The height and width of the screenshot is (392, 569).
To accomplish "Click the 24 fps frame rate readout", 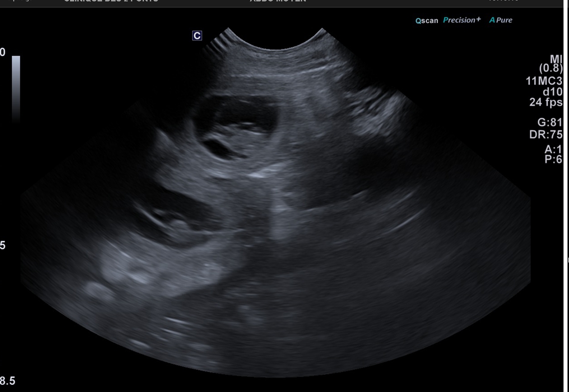I will [x=546, y=102].
